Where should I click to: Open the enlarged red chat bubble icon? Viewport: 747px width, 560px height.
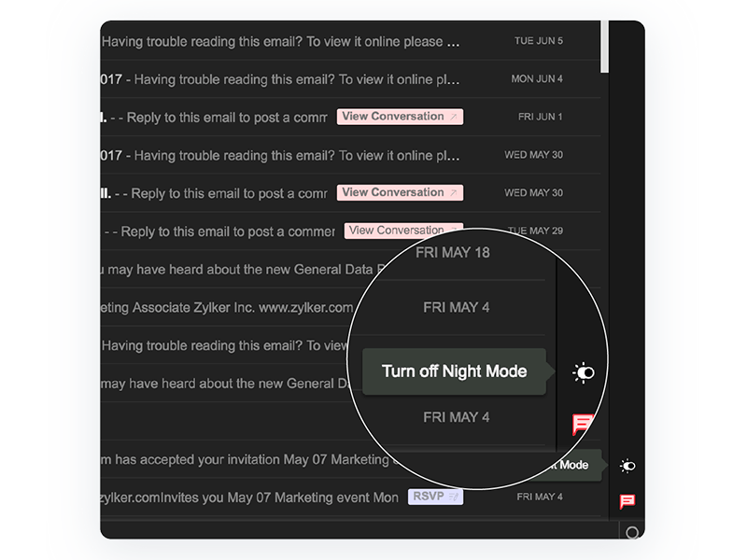pyautogui.click(x=582, y=426)
